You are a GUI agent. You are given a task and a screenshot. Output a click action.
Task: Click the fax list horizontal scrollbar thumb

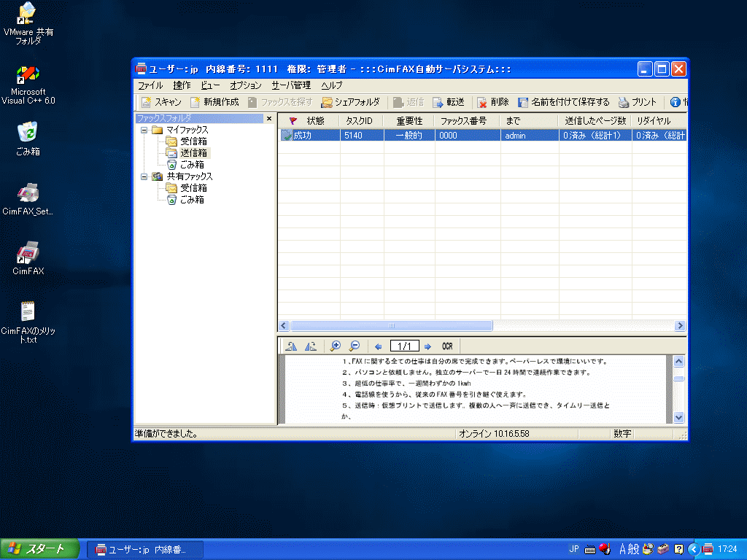392,326
